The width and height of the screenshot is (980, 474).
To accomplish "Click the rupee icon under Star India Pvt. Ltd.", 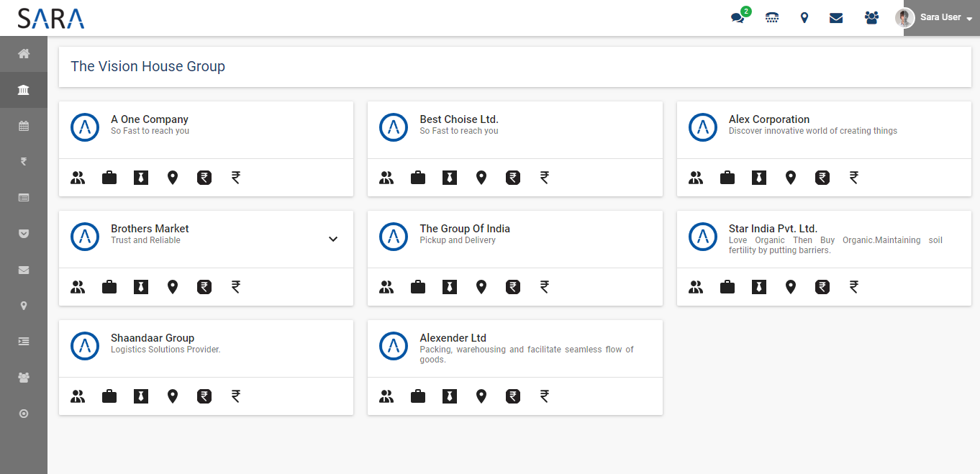I will pyautogui.click(x=854, y=287).
